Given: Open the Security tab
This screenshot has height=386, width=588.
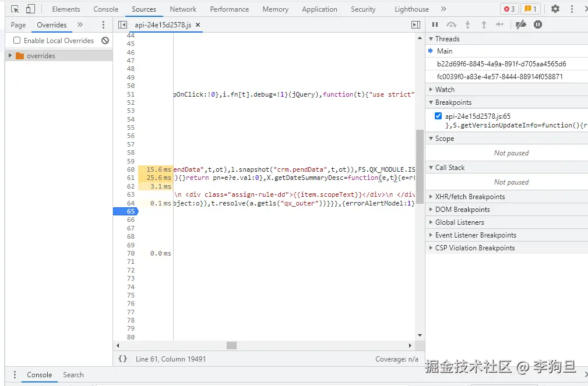Looking at the screenshot, I should [x=363, y=9].
